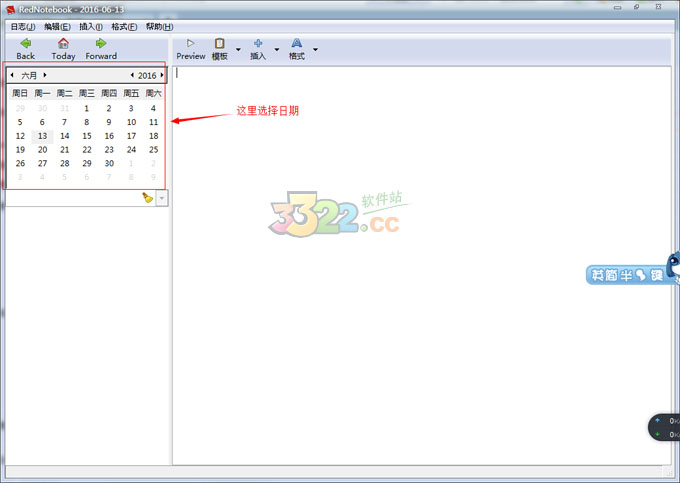
Task: Click inside the journal text editor area
Action: 422,265
